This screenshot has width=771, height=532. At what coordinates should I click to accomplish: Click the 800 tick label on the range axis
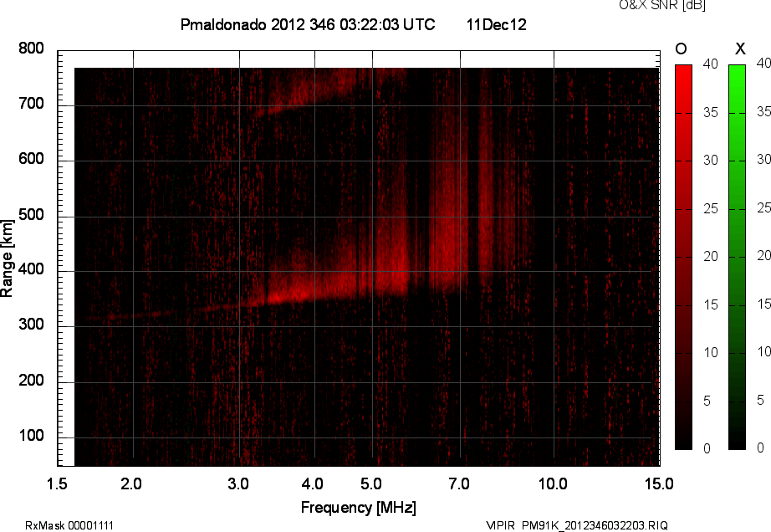pyautogui.click(x=31, y=49)
